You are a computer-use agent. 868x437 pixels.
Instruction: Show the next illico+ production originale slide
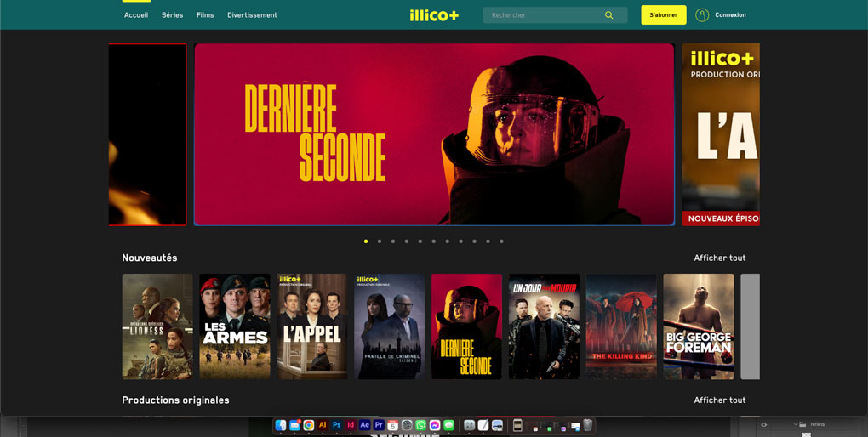(x=721, y=134)
